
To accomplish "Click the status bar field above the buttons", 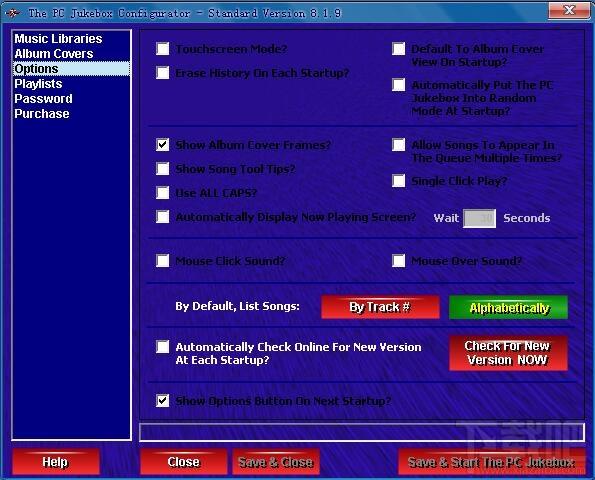I will pos(362,432).
